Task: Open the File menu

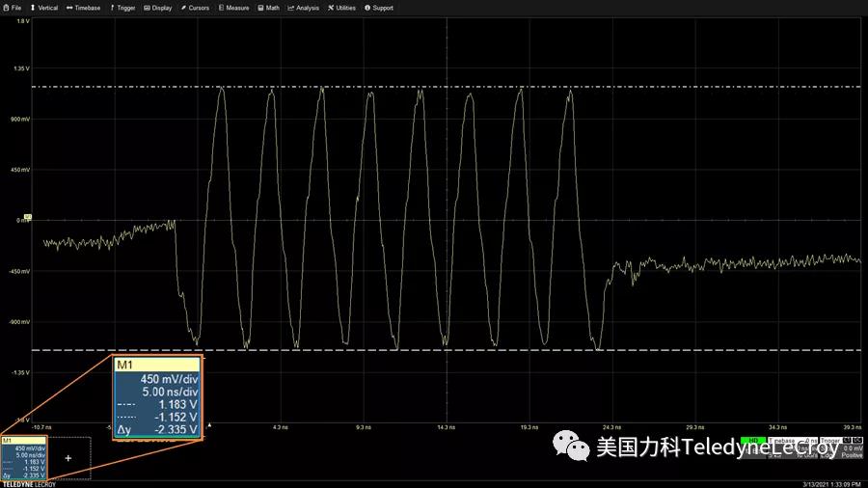Action: pos(13,8)
